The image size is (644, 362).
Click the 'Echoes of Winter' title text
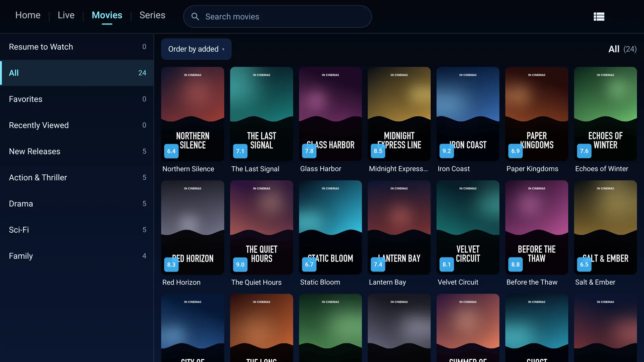(x=602, y=169)
